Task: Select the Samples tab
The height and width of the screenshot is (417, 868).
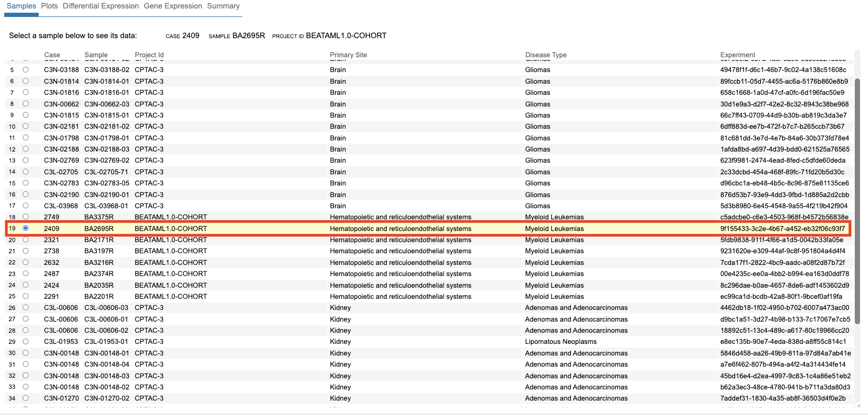Action: (x=21, y=6)
